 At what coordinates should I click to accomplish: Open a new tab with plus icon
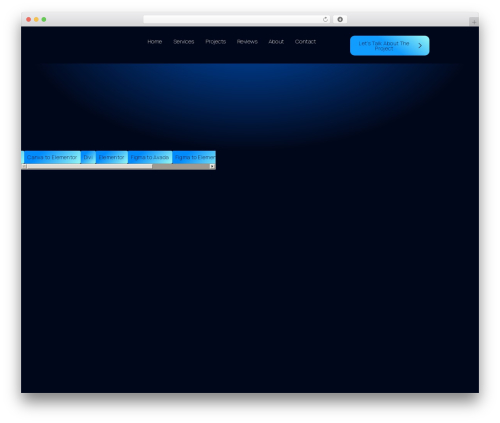[x=474, y=22]
